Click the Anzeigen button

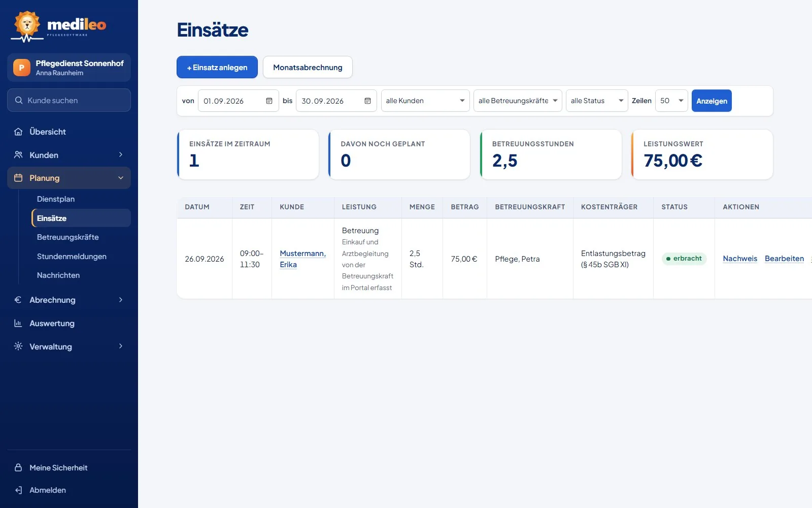click(x=712, y=101)
